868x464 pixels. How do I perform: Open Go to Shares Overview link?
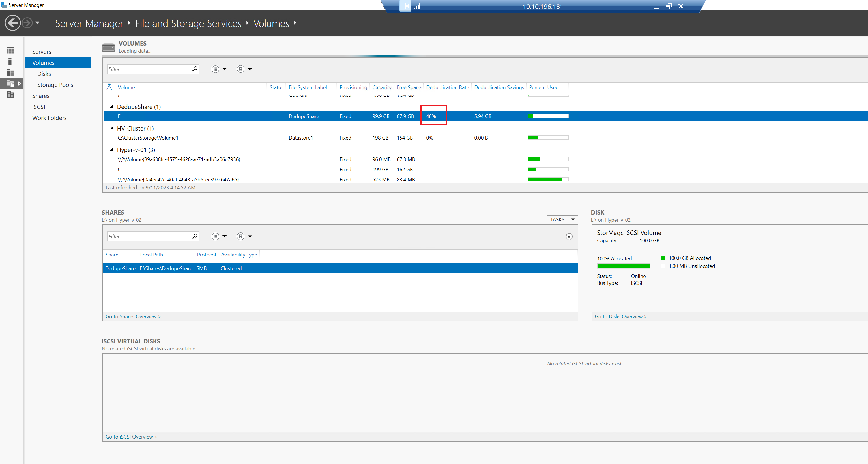(133, 316)
